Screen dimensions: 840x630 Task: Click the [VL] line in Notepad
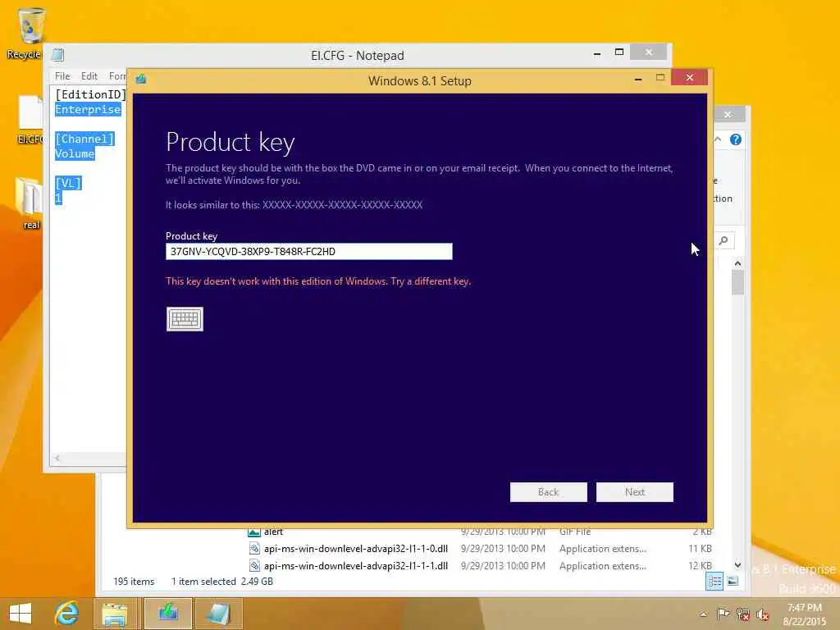[68, 183]
